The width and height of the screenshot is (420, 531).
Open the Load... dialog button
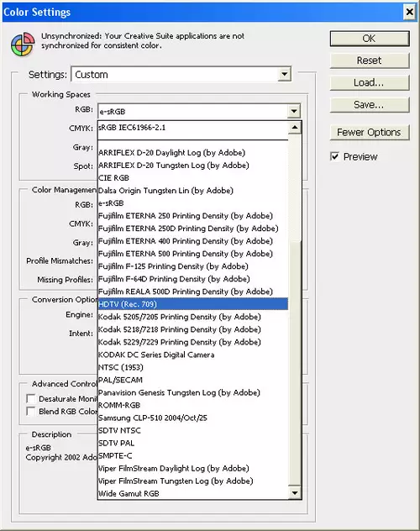(x=370, y=82)
